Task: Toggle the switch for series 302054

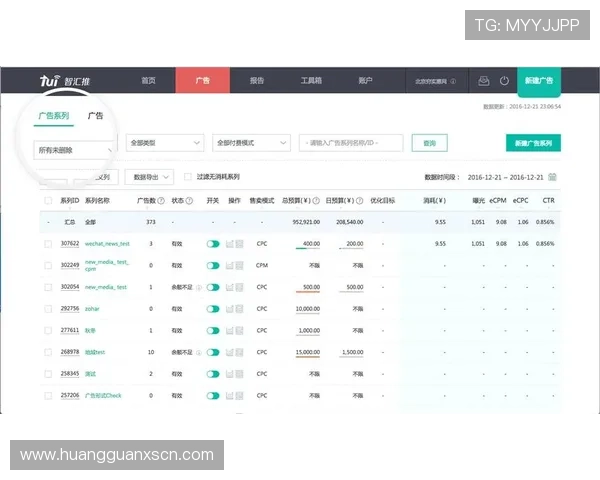Action: (x=213, y=287)
